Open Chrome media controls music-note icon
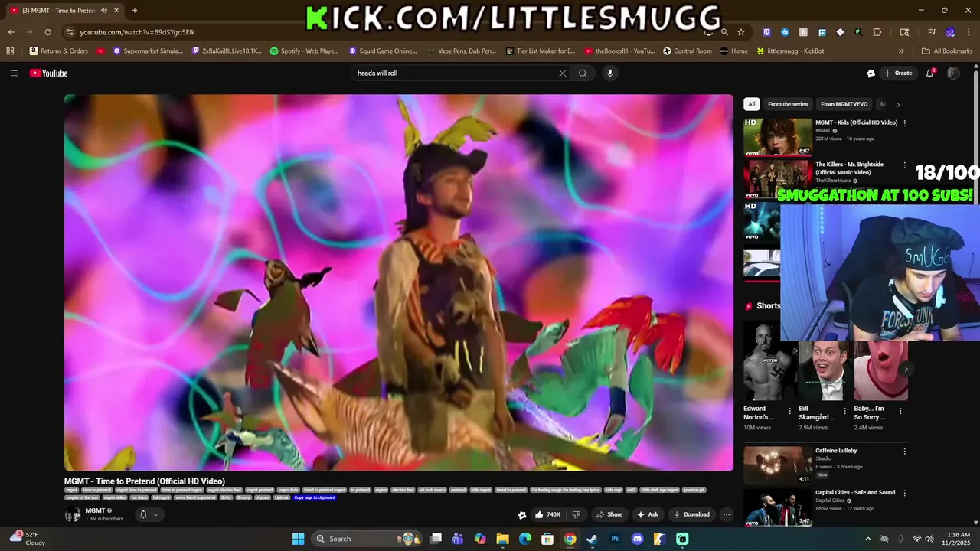 [932, 32]
